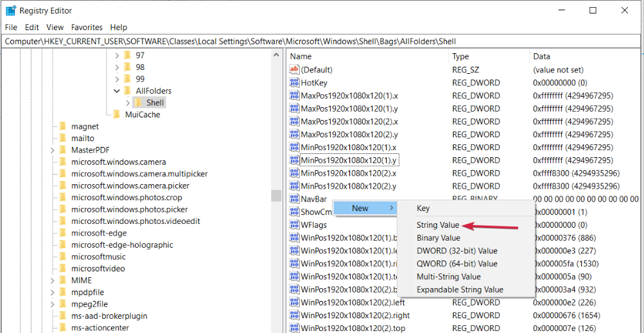Image resolution: width=644 pixels, height=333 pixels.
Task: Click icon of WinPos1920x1080x120(2).right value
Action: [295, 316]
